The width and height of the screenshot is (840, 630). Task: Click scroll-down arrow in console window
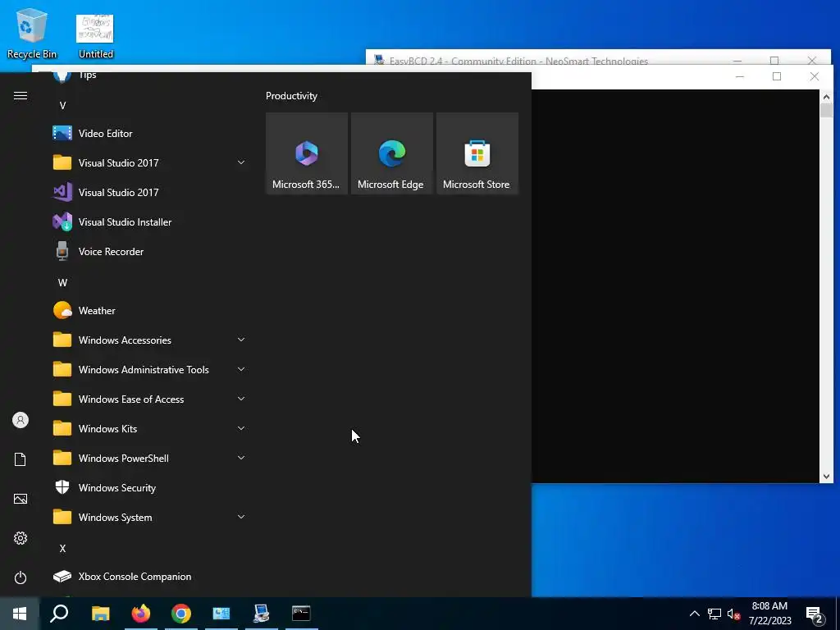click(826, 477)
